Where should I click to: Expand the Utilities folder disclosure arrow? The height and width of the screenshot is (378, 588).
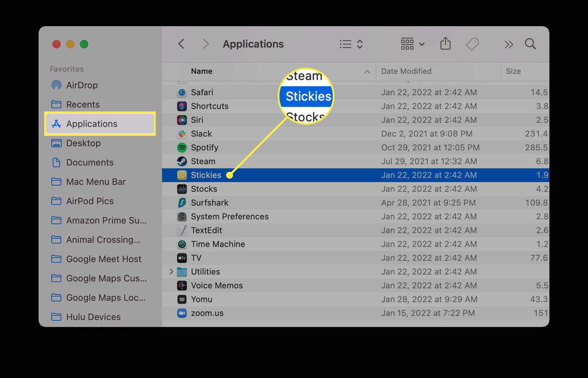(171, 272)
